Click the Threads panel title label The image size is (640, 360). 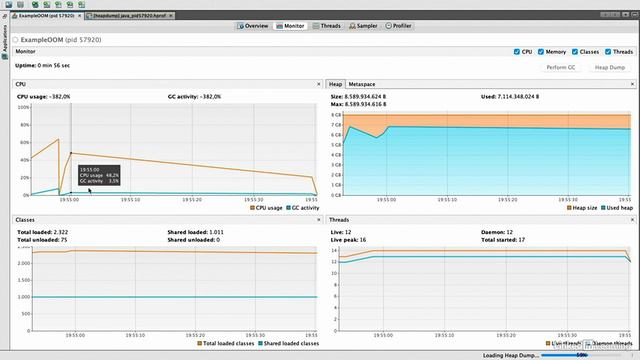click(339, 220)
